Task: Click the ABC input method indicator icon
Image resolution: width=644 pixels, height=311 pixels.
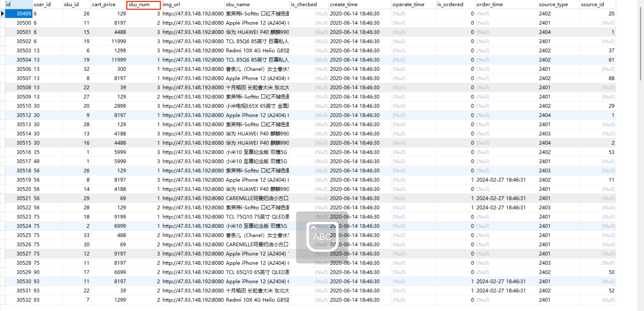Action: (322, 237)
